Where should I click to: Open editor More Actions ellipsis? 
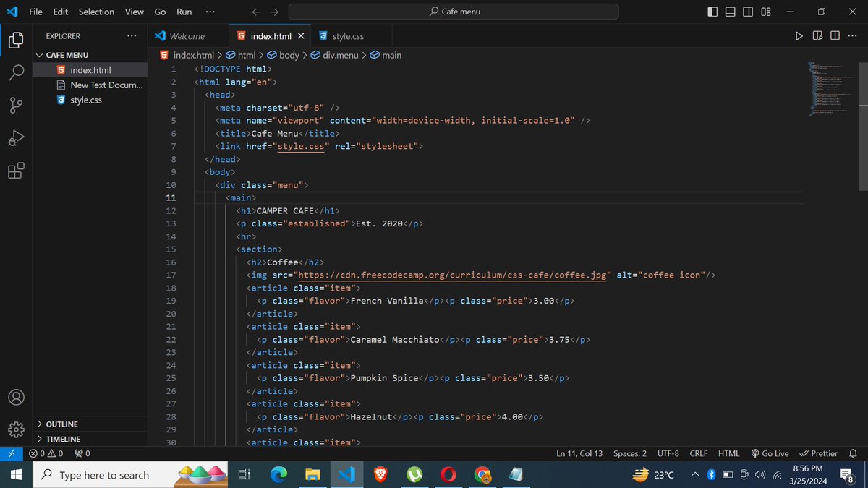pos(852,35)
